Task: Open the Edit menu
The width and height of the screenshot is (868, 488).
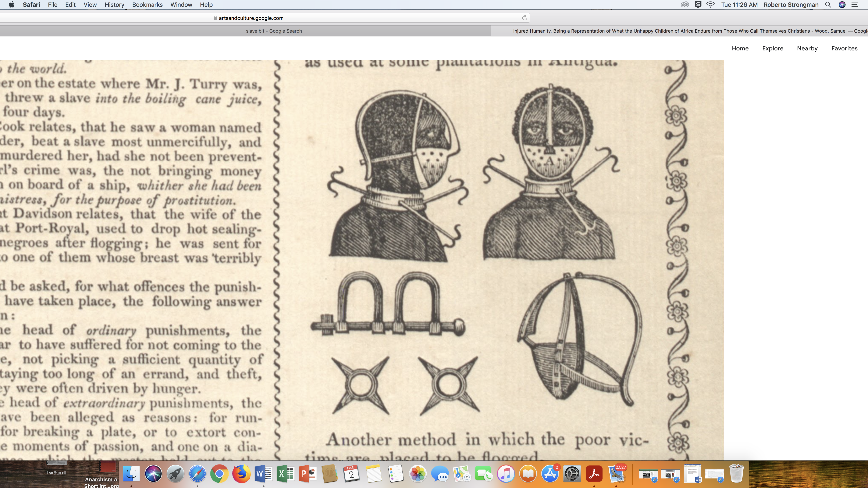Action: 70,5
